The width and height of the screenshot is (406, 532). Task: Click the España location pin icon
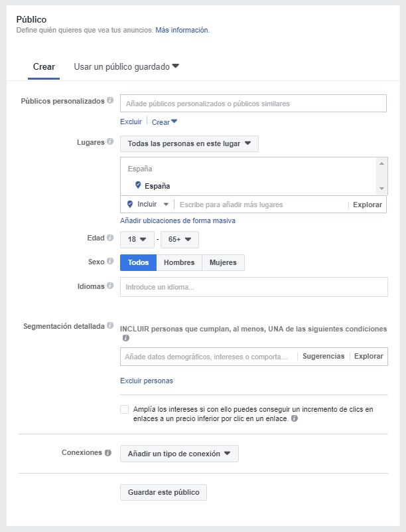coord(138,185)
